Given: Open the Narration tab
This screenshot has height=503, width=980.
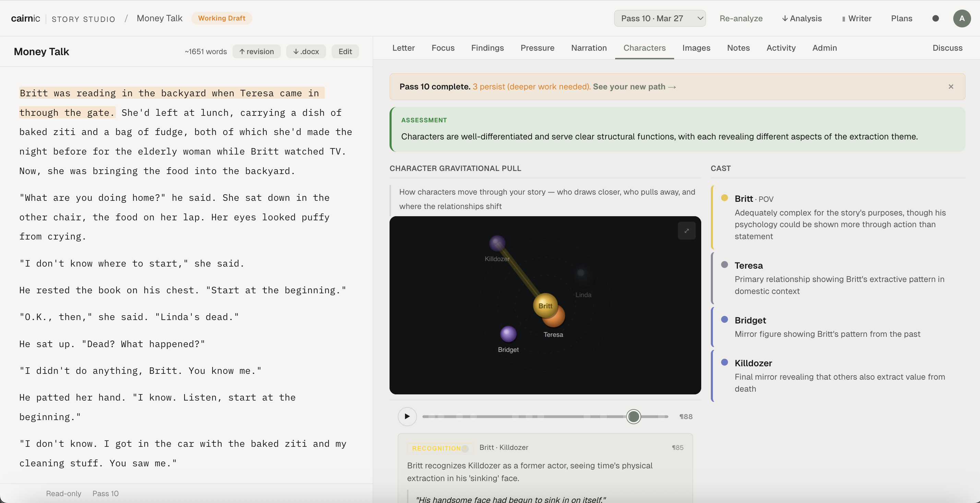Looking at the screenshot, I should (588, 48).
